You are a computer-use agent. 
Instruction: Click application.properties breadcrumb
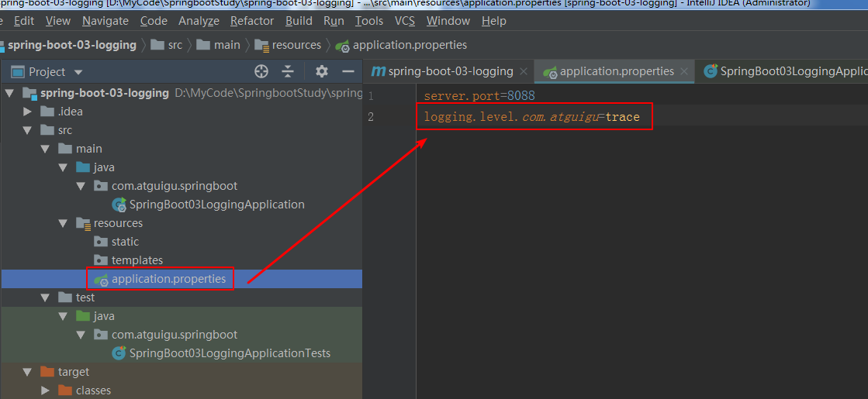[x=402, y=45]
